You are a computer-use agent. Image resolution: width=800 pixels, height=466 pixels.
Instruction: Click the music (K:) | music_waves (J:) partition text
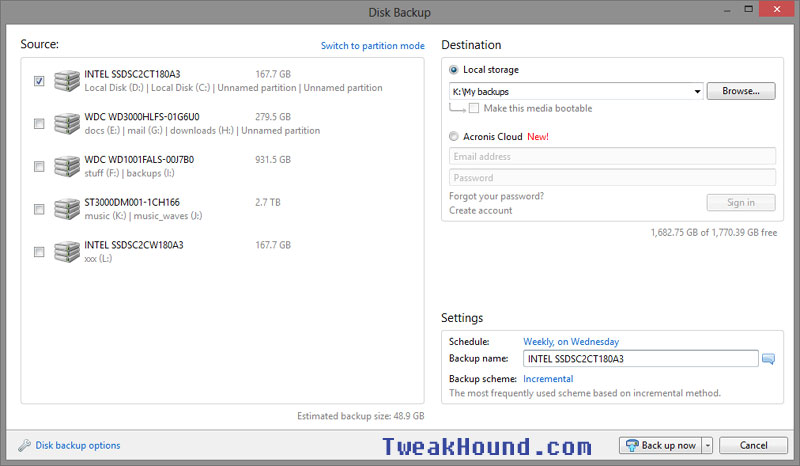point(143,216)
